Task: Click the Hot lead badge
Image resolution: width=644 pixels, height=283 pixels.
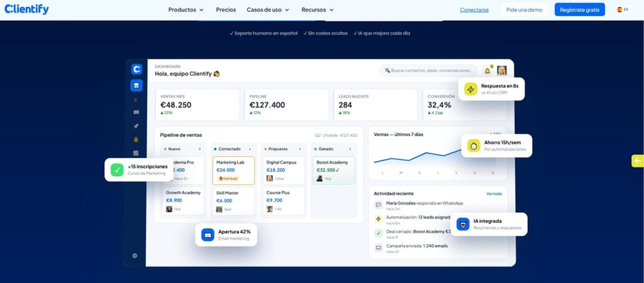Action: (x=228, y=179)
